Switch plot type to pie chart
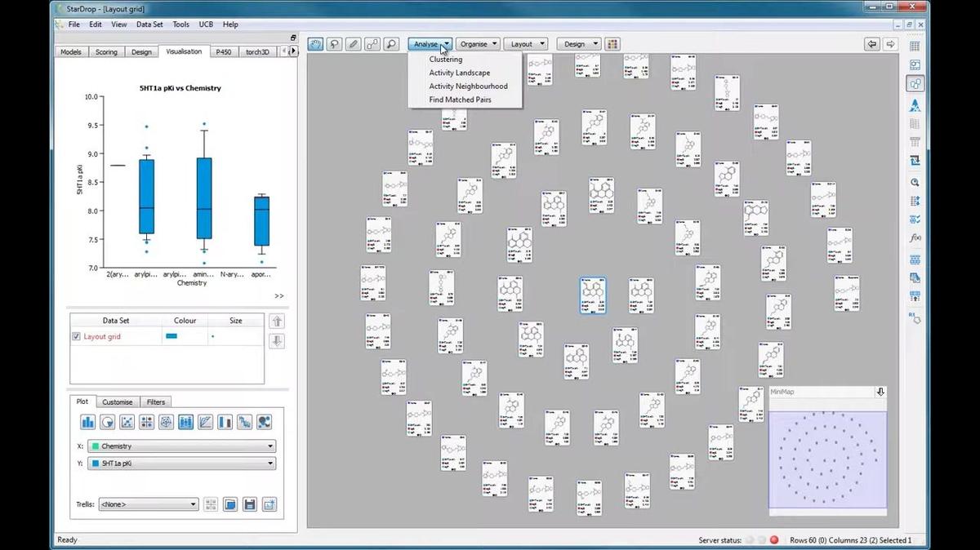 point(106,422)
